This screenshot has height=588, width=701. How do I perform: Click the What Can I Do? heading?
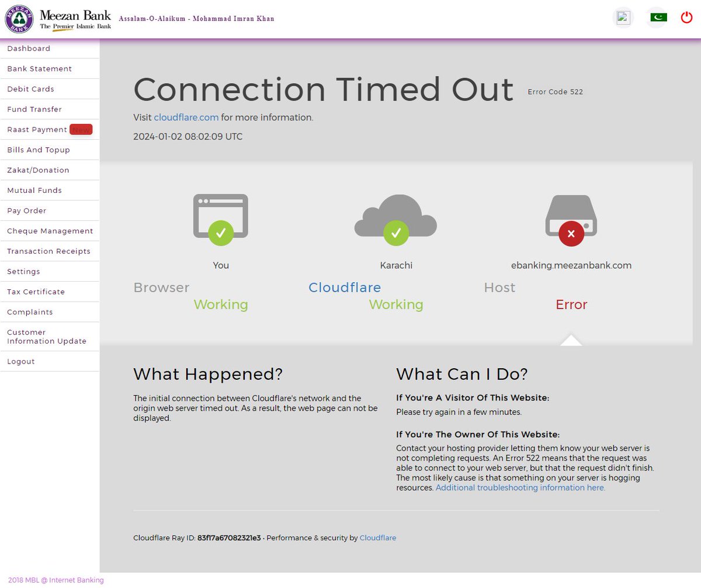click(x=462, y=374)
